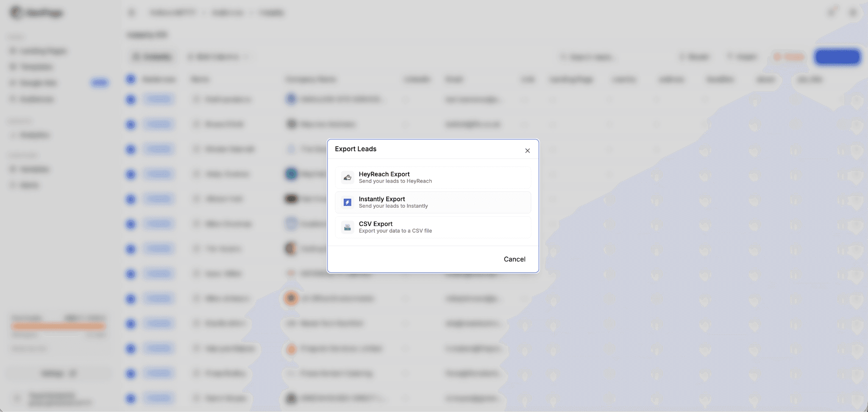
Task: Click 'Export your data to a CSV file'
Action: pyautogui.click(x=395, y=231)
